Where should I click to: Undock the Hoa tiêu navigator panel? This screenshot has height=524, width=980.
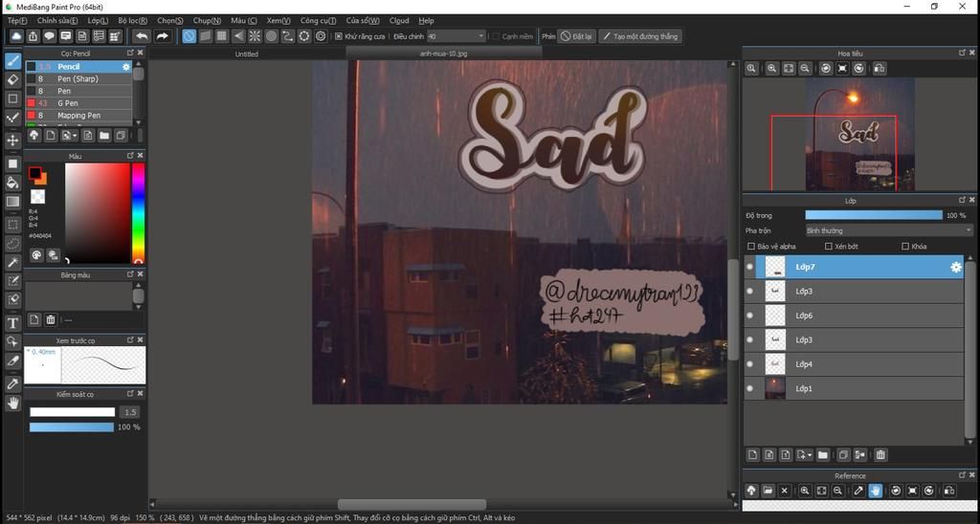pyautogui.click(x=962, y=53)
